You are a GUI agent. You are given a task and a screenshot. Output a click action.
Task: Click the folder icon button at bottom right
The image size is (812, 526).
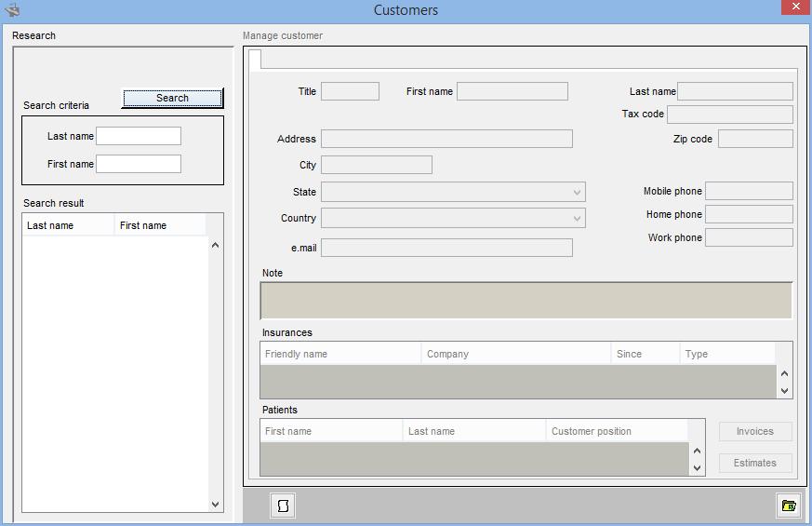click(789, 506)
